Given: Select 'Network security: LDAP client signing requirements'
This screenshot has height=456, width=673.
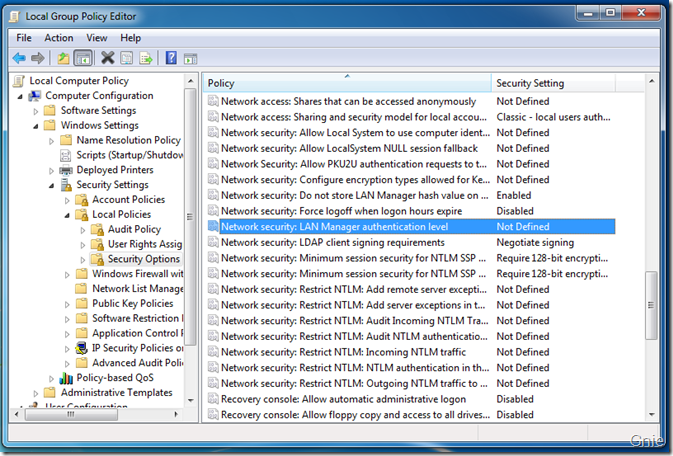Looking at the screenshot, I should click(333, 242).
